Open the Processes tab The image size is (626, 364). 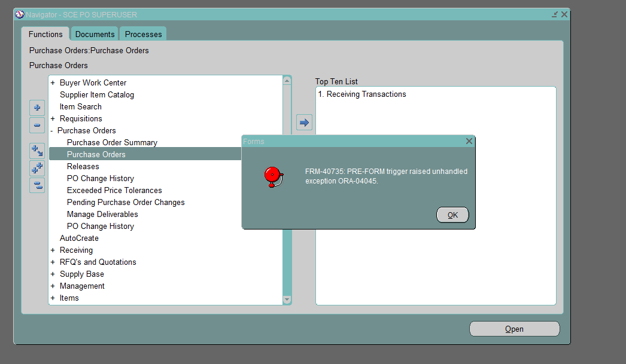point(143,34)
